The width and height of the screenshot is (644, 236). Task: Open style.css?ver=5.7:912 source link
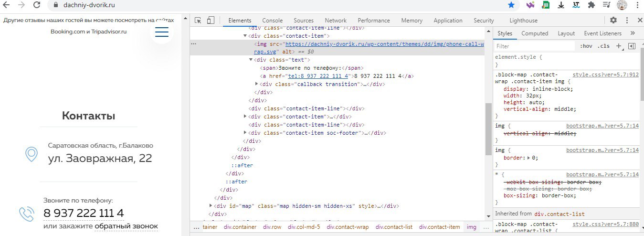click(605, 75)
